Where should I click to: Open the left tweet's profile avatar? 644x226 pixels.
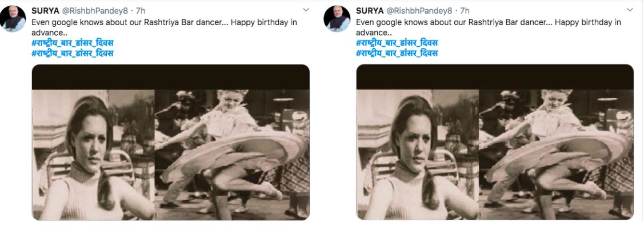click(x=13, y=18)
